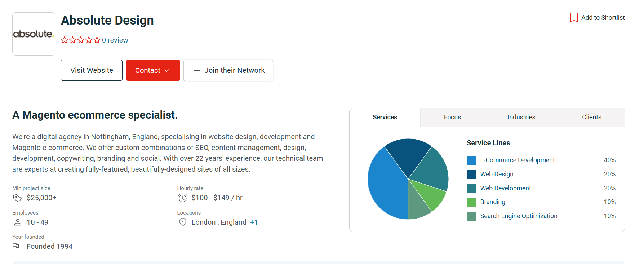
Task: Open the Branding service link
Action: (493, 202)
